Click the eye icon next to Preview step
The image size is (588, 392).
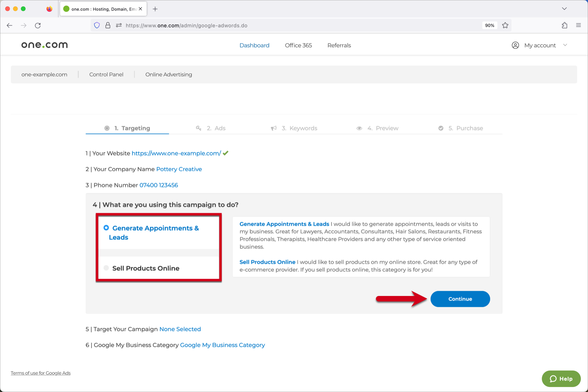pos(359,128)
